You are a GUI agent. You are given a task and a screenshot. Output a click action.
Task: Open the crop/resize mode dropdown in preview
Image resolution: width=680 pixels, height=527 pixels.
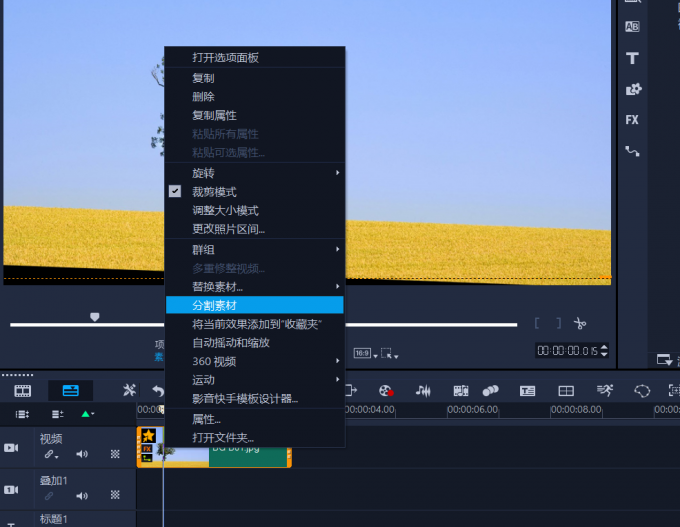[x=389, y=354]
